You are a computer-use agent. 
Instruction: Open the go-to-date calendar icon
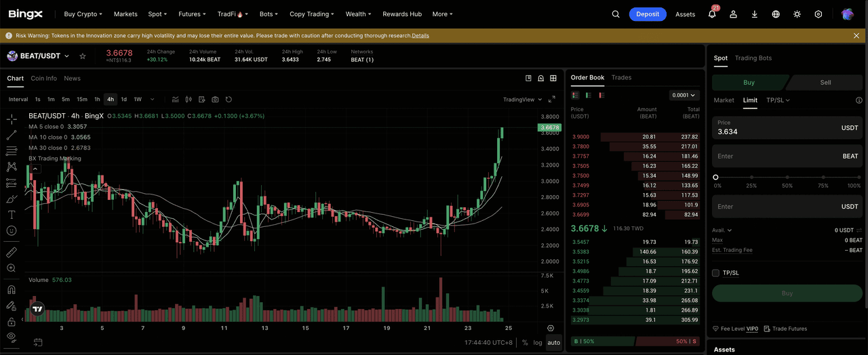coord(38,342)
